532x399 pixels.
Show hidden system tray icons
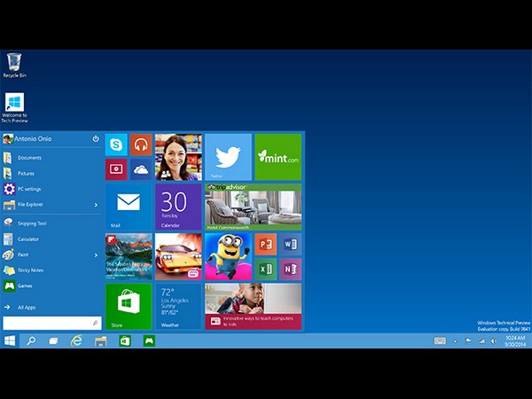[455, 340]
